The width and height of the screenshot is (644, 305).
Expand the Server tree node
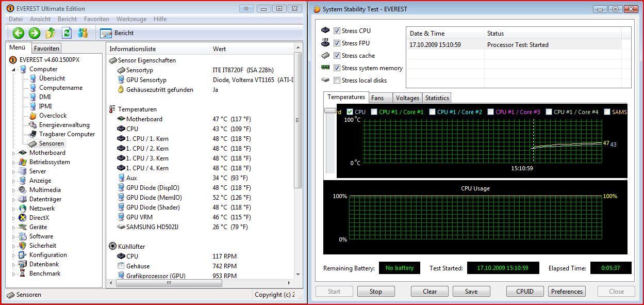[14, 171]
